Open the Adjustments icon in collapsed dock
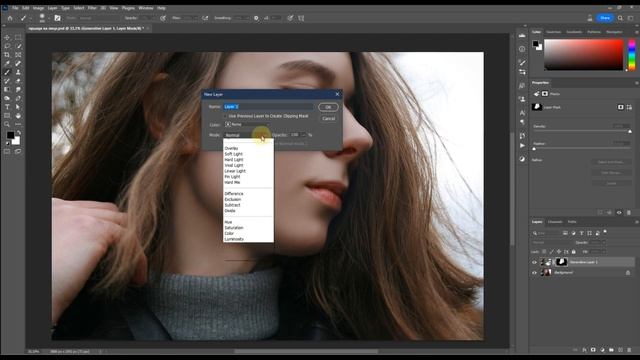Viewport: 640px width, 360px height. tap(522, 159)
